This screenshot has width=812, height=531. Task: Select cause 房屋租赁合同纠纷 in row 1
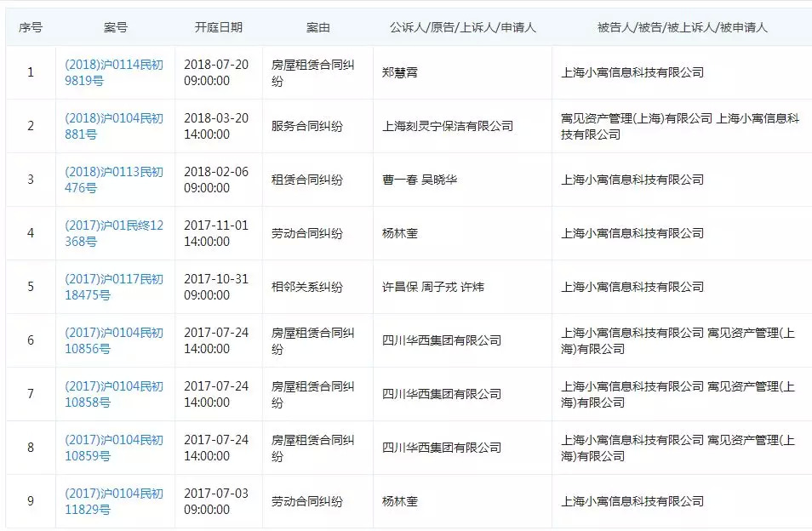click(x=312, y=72)
